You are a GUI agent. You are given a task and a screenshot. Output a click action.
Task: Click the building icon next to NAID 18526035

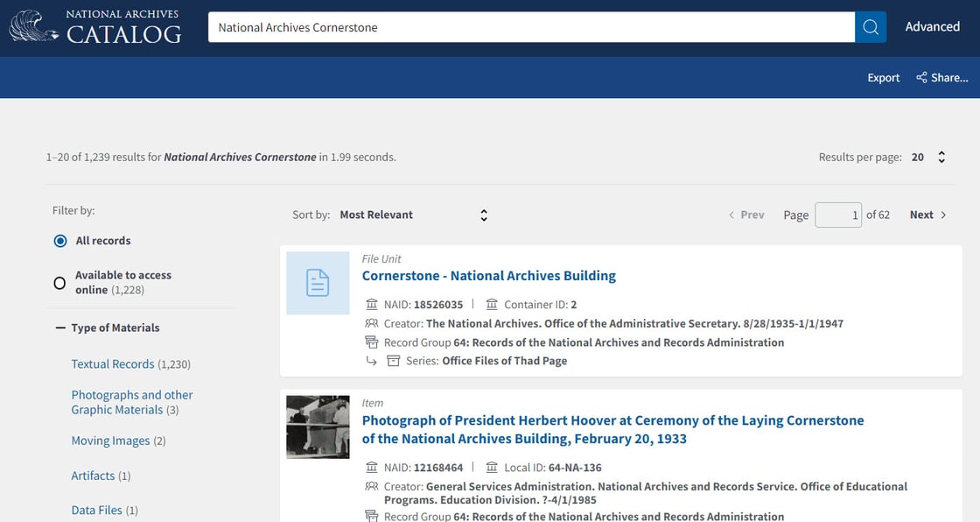click(372, 305)
